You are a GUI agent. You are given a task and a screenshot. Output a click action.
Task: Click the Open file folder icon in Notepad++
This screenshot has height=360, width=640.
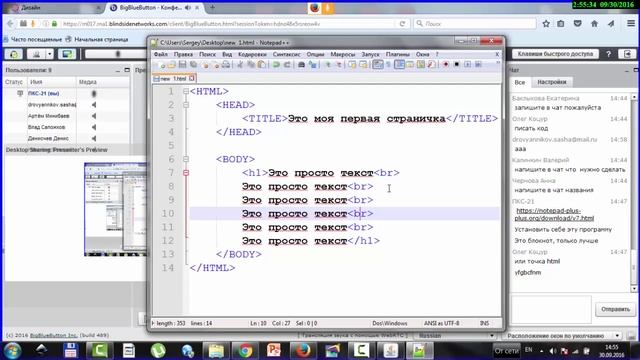pyautogui.click(x=171, y=64)
